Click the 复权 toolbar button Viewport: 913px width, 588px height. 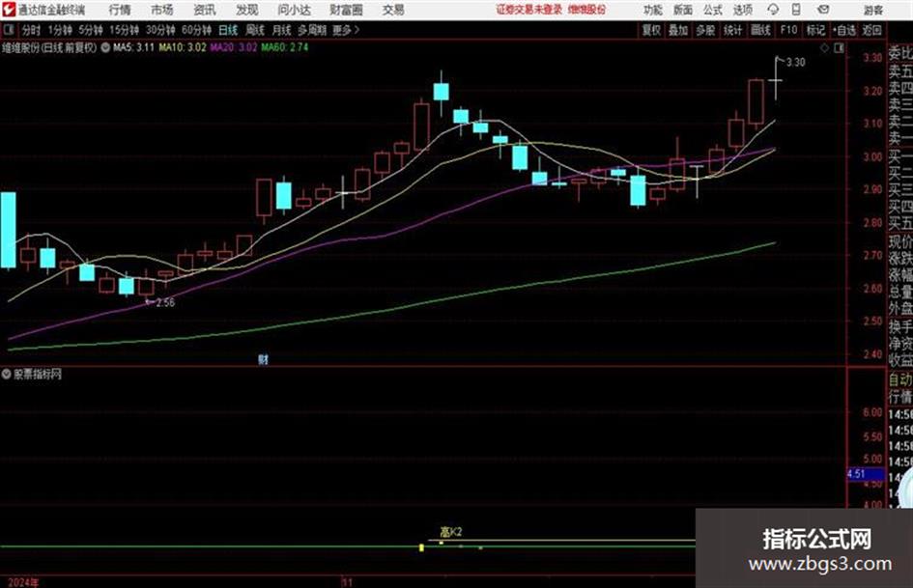651,30
